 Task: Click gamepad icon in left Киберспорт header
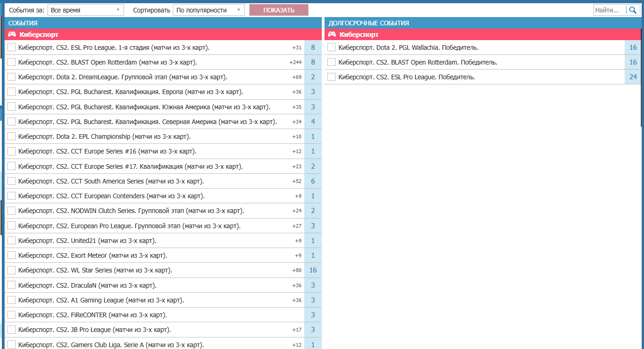(12, 35)
